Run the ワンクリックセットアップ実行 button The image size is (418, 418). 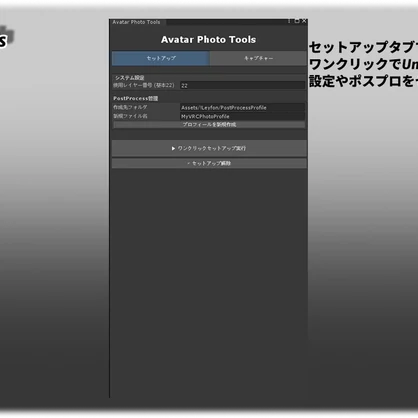pos(209,148)
